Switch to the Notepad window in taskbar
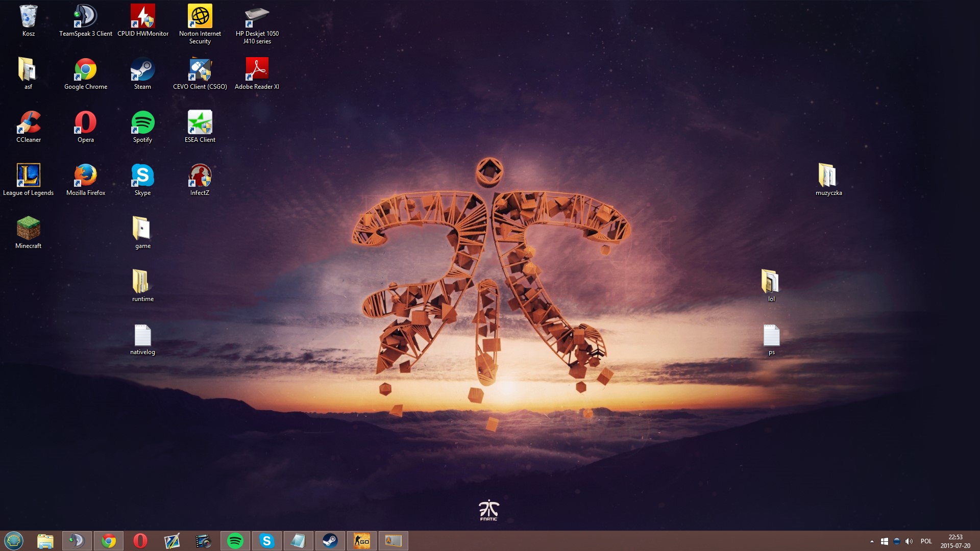 tap(299, 541)
